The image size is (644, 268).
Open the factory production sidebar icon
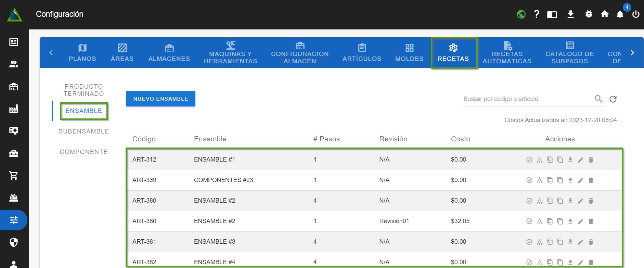(14, 109)
